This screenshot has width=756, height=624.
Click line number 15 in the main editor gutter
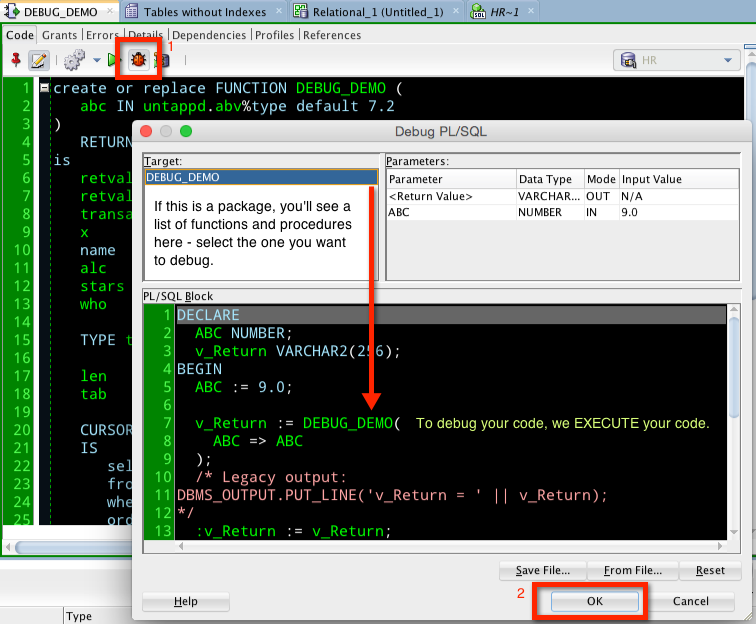click(22, 339)
